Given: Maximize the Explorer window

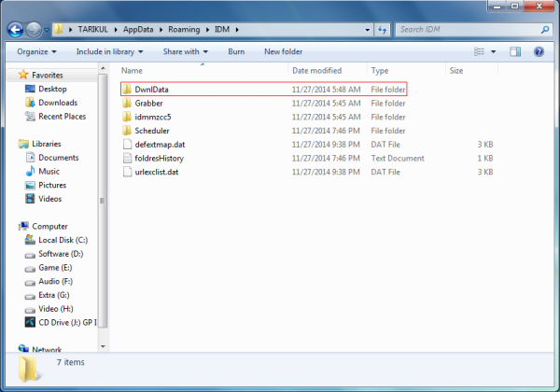Looking at the screenshot, I should pyautogui.click(x=514, y=7).
